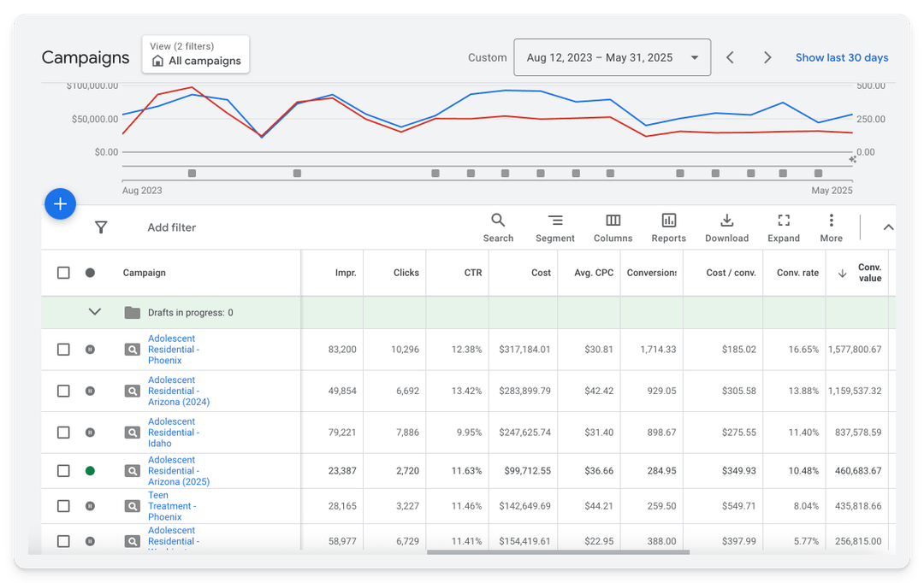
Task: Open the Columns settings icon
Action: [613, 221]
